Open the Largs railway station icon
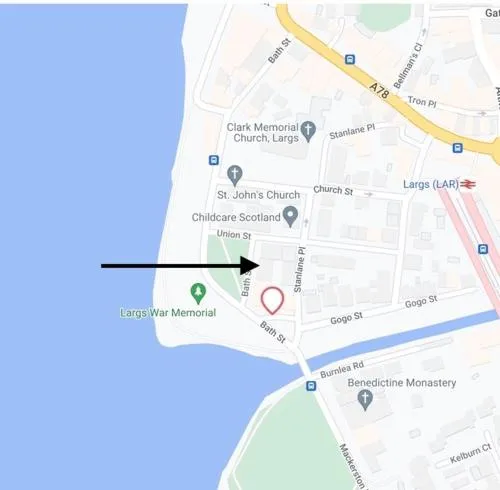The image size is (500, 490). [468, 184]
